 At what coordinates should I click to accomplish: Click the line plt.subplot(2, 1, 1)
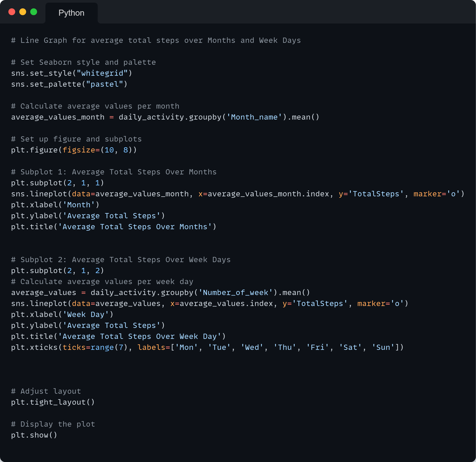pyautogui.click(x=58, y=183)
